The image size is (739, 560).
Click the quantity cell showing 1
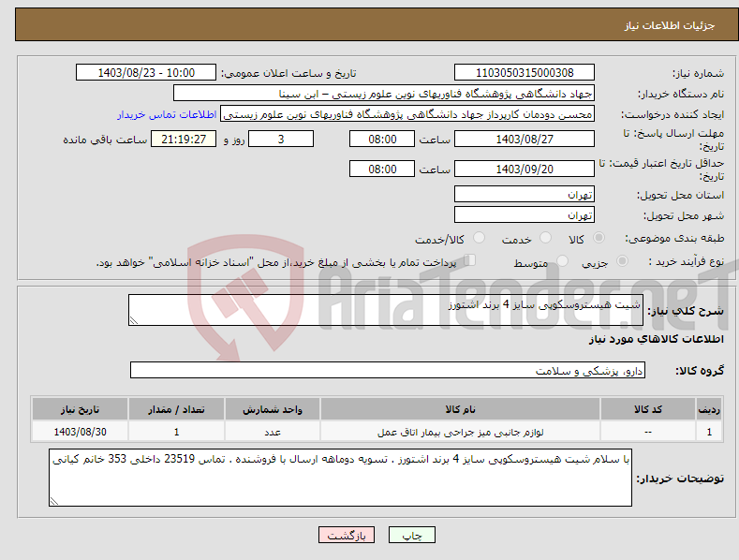[176, 432]
